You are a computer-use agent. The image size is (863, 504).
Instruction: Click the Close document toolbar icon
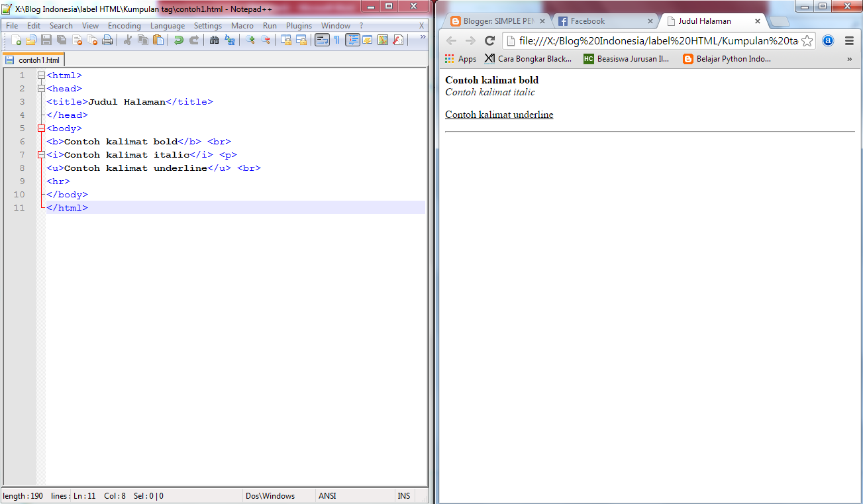coord(77,40)
